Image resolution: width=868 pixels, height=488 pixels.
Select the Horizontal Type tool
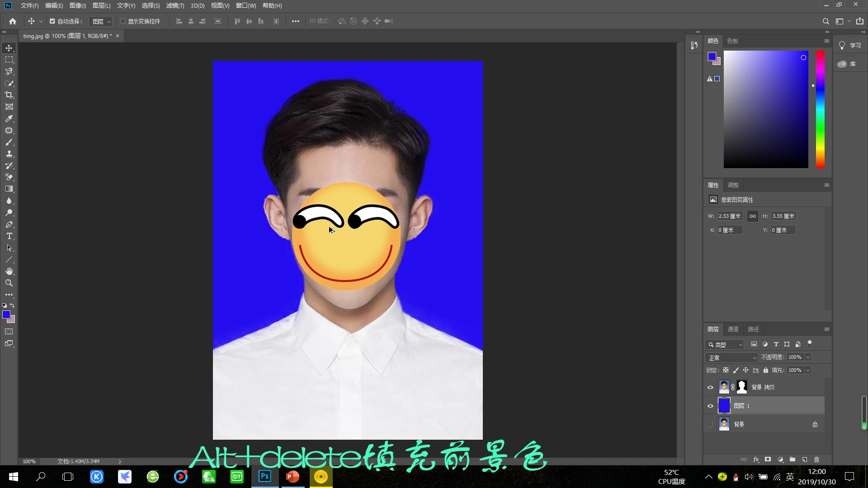9,236
